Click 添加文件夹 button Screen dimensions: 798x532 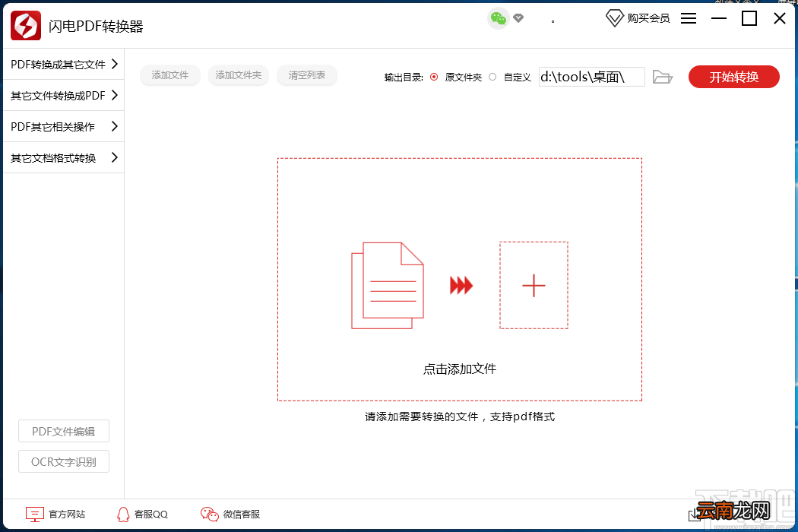pos(238,74)
